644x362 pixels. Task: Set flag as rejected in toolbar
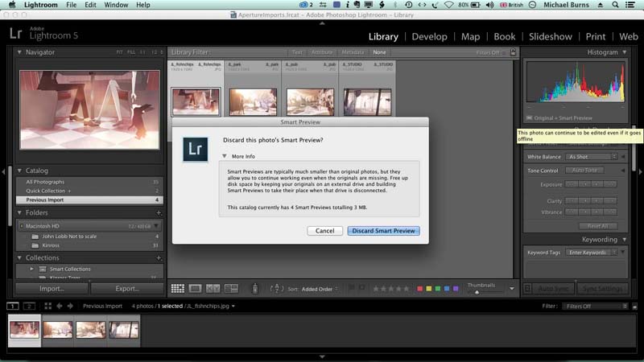coord(361,288)
